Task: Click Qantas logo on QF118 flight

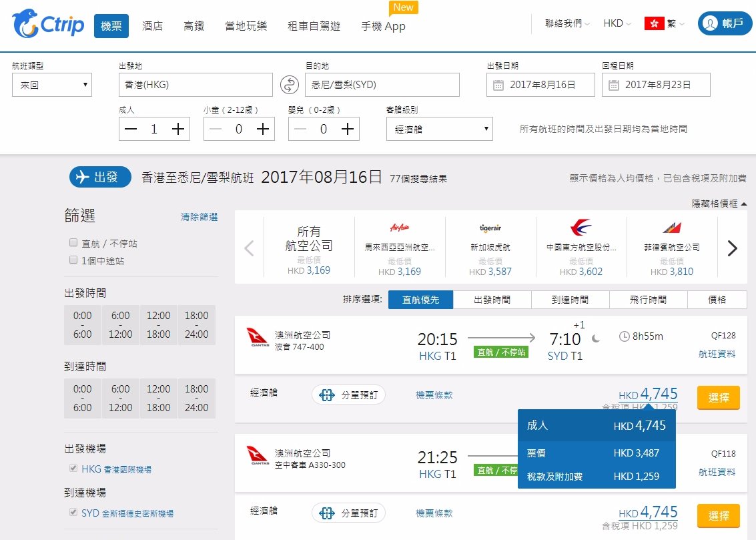Action: 258,455
